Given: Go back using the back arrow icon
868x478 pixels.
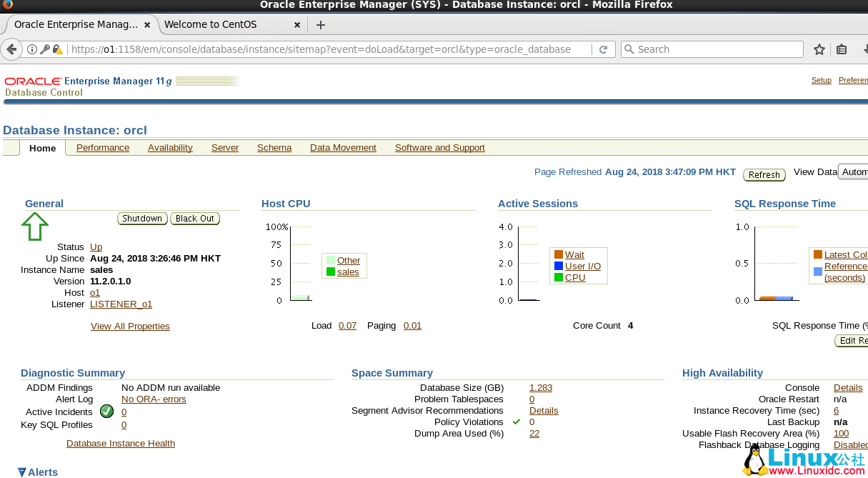Looking at the screenshot, I should (12, 49).
